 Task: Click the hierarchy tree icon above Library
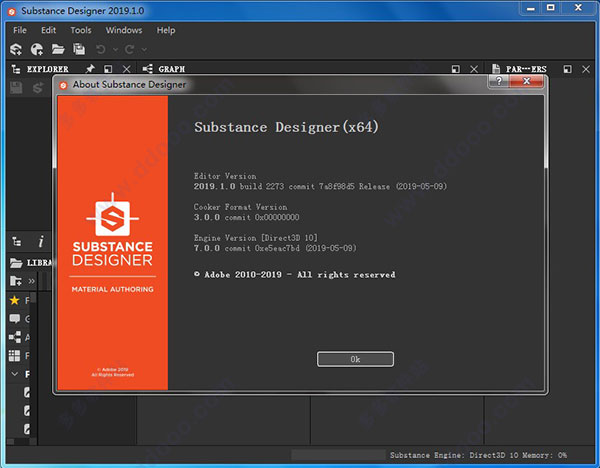[16, 241]
